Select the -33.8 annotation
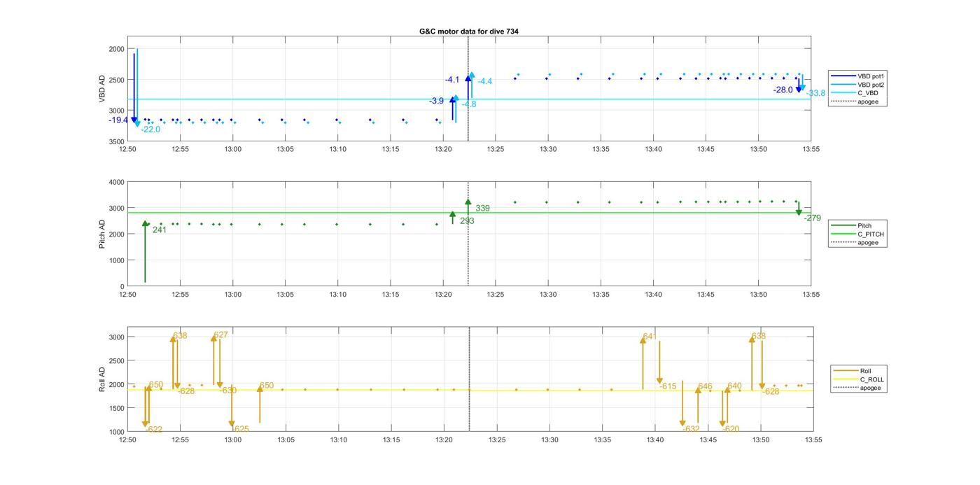Screen dimensions: 980x485 pos(815,93)
